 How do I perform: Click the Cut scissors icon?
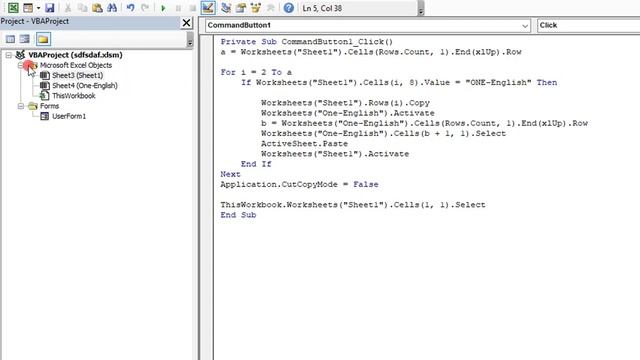tap(68, 8)
